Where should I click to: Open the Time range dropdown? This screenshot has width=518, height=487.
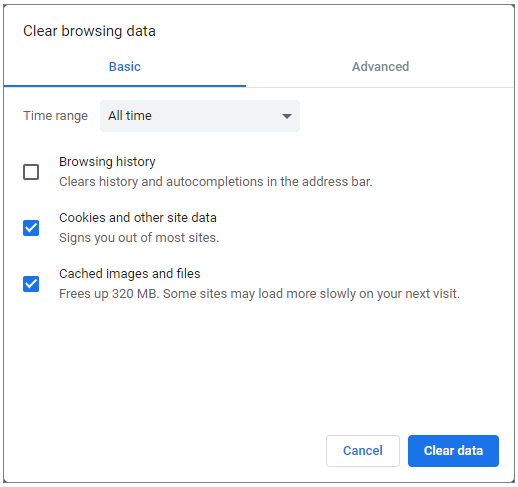click(x=200, y=116)
